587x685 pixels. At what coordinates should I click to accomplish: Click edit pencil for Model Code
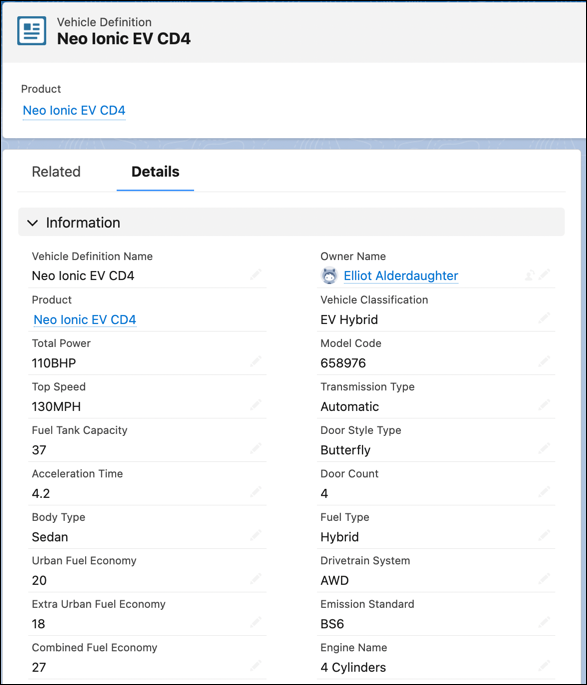544,362
